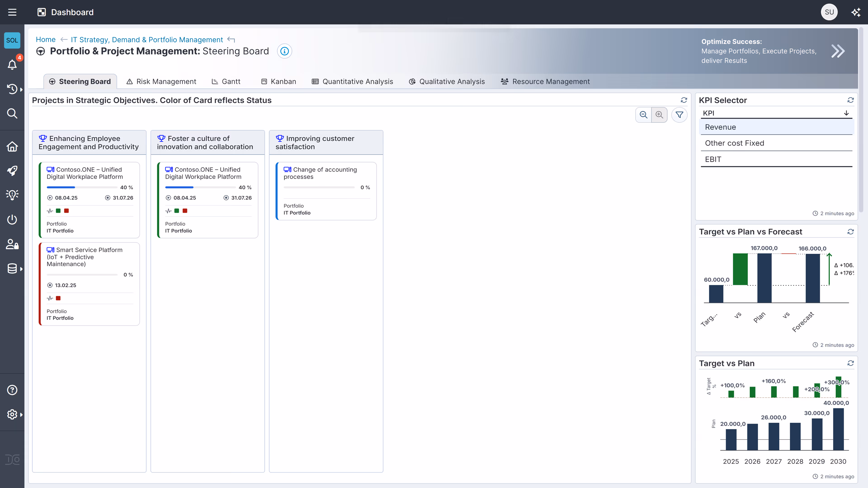Navigate to Home via the breadcrumb link
The image size is (868, 488).
pos(45,39)
